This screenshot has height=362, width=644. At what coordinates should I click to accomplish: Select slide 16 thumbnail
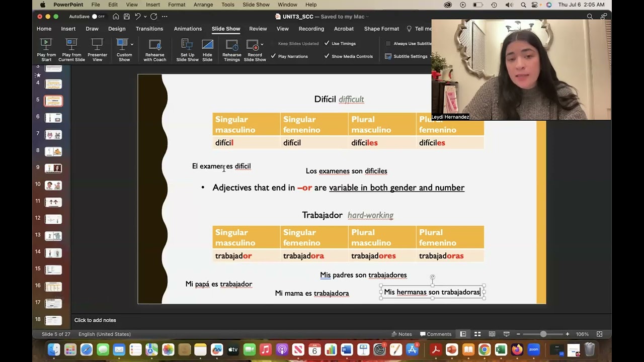[x=53, y=286]
